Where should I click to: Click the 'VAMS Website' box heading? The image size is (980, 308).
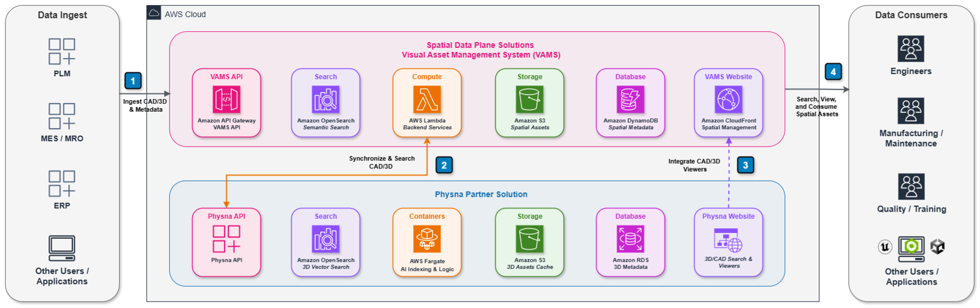coord(728,77)
